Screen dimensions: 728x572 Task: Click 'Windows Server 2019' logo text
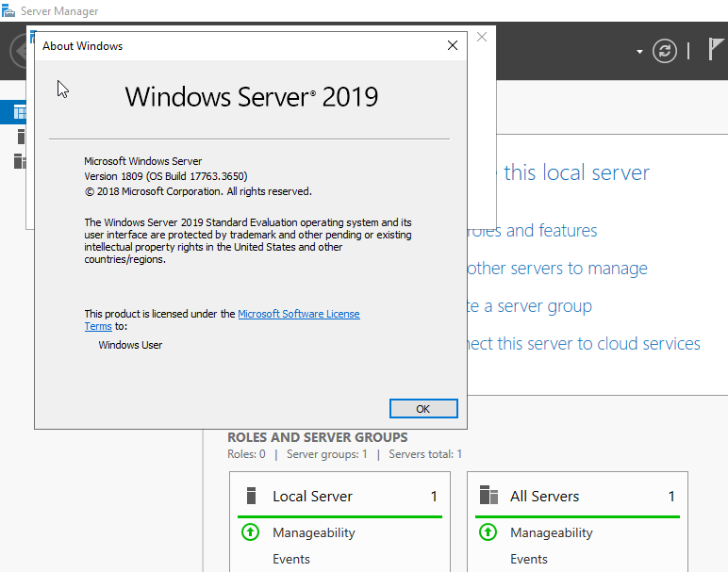click(x=252, y=97)
